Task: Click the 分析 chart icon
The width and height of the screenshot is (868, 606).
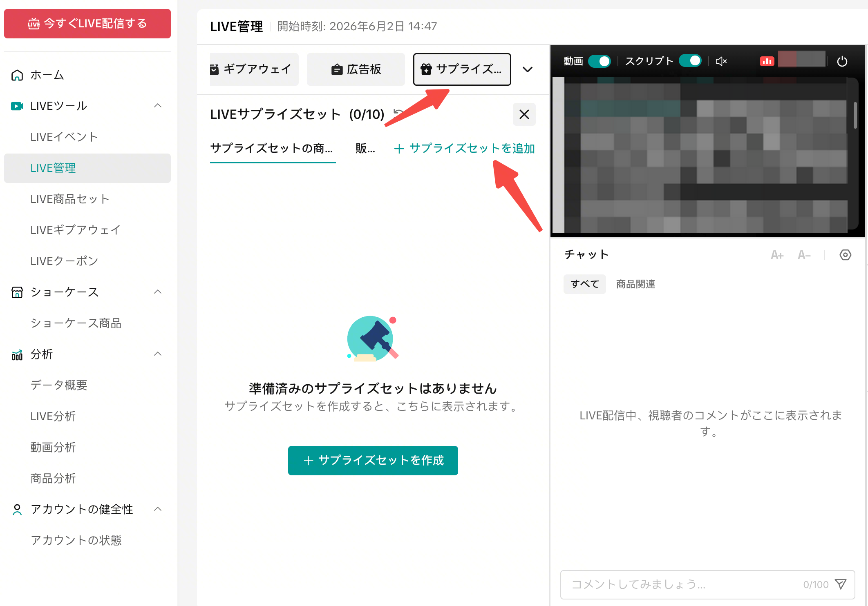Action: (x=17, y=354)
